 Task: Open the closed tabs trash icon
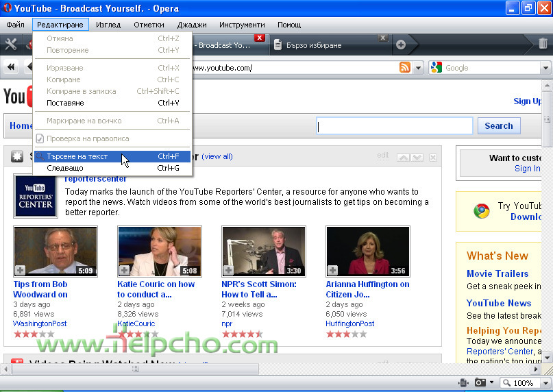(x=543, y=44)
